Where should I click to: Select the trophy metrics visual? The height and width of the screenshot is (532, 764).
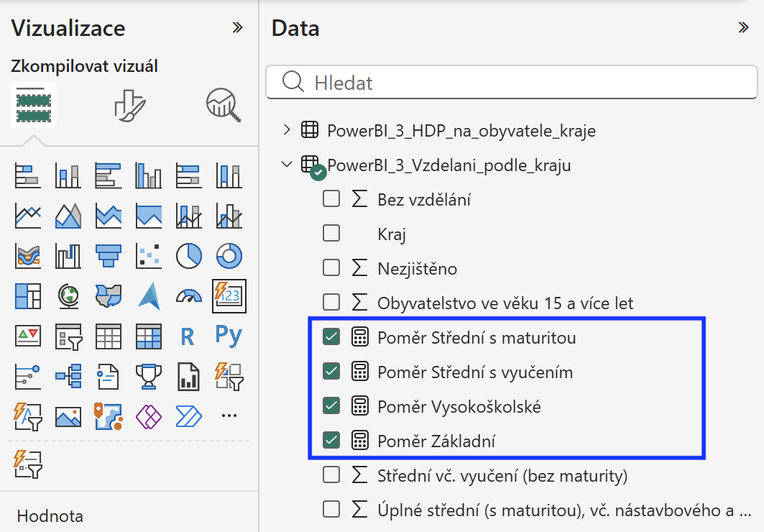point(149,377)
